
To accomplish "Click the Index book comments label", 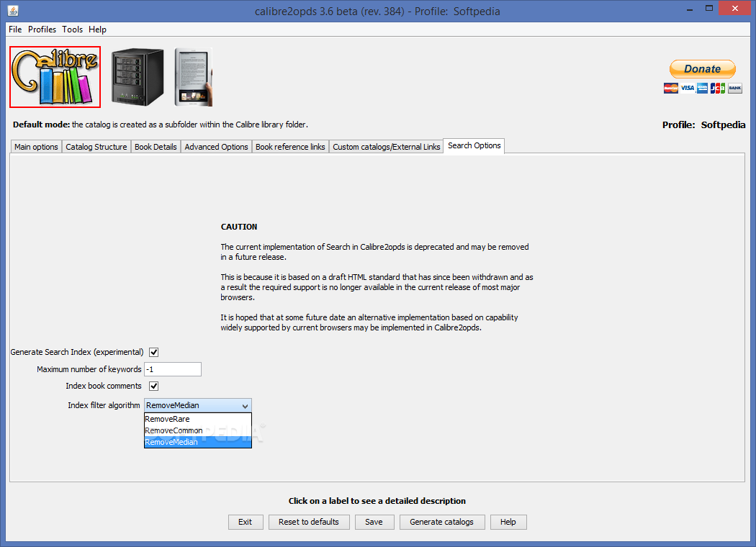I will tap(104, 386).
